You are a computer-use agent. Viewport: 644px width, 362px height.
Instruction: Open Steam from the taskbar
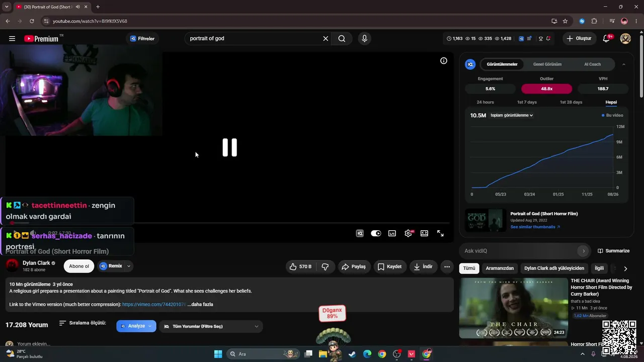(x=352, y=354)
